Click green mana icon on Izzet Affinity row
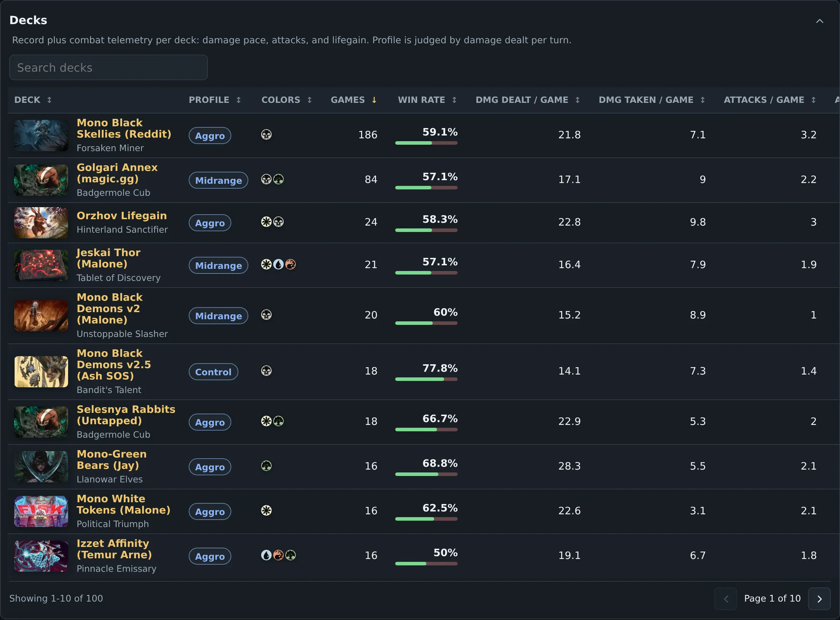This screenshot has width=840, height=620. click(x=291, y=555)
